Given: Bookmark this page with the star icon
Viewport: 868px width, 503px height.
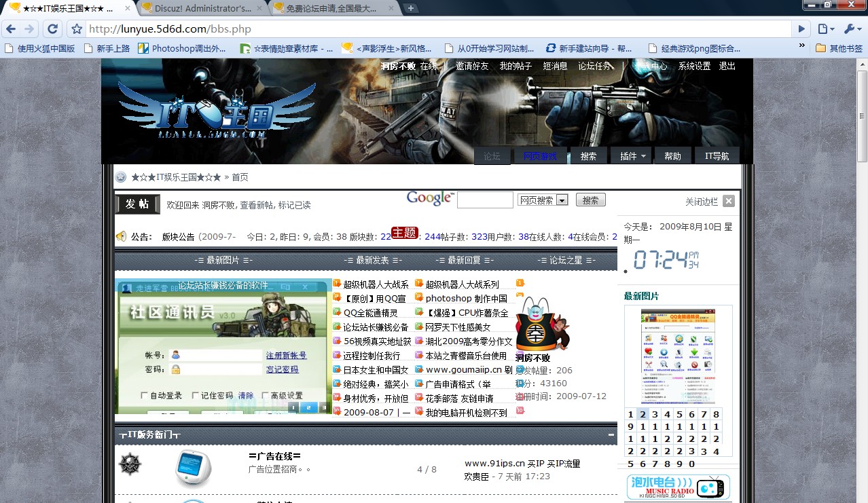Looking at the screenshot, I should tap(77, 29).
